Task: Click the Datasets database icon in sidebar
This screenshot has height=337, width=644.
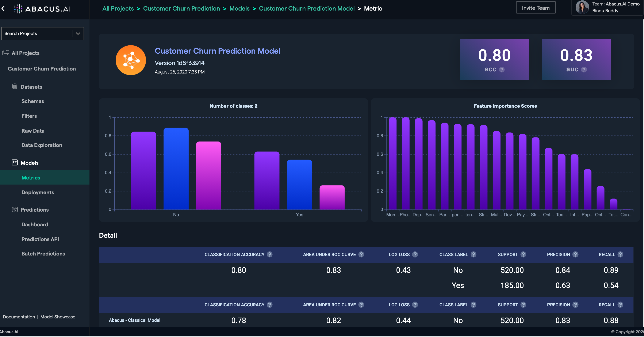Action: pos(15,87)
